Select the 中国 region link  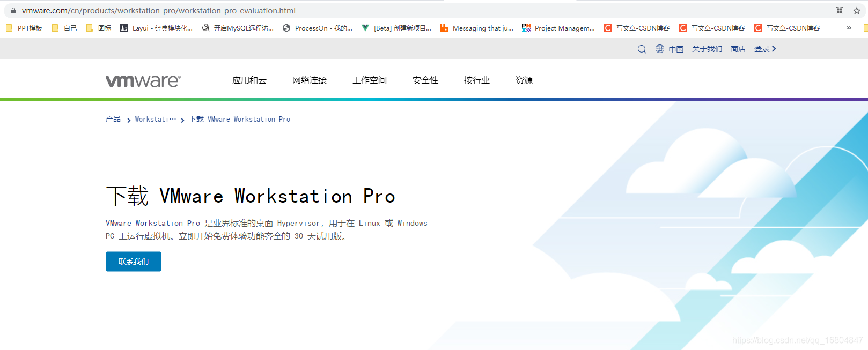click(676, 49)
